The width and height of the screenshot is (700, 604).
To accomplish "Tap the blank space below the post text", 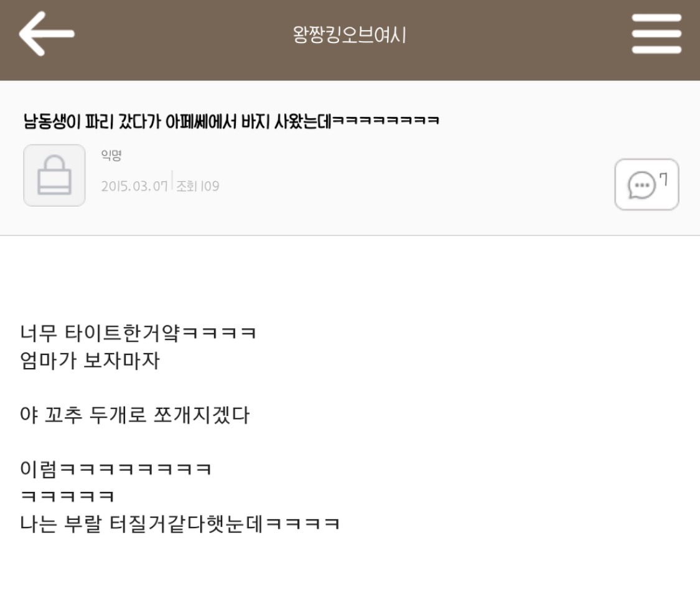I will pyautogui.click(x=350, y=572).
